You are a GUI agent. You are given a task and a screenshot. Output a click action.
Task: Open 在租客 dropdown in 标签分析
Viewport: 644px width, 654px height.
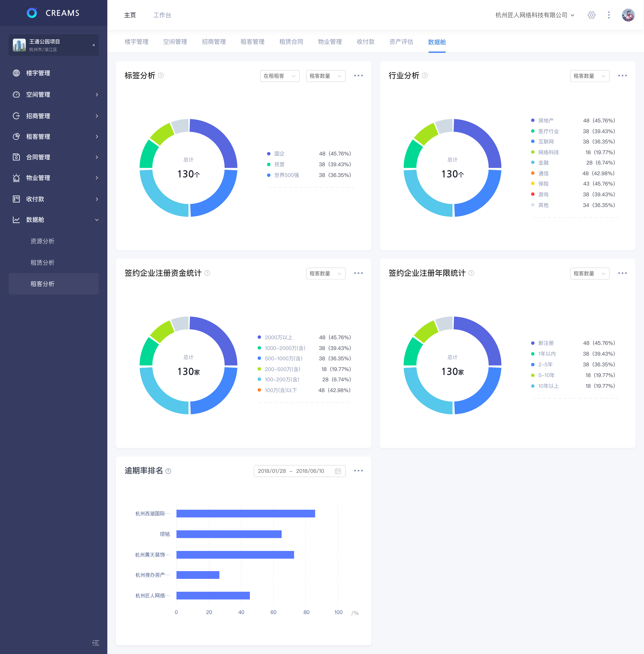pyautogui.click(x=280, y=76)
